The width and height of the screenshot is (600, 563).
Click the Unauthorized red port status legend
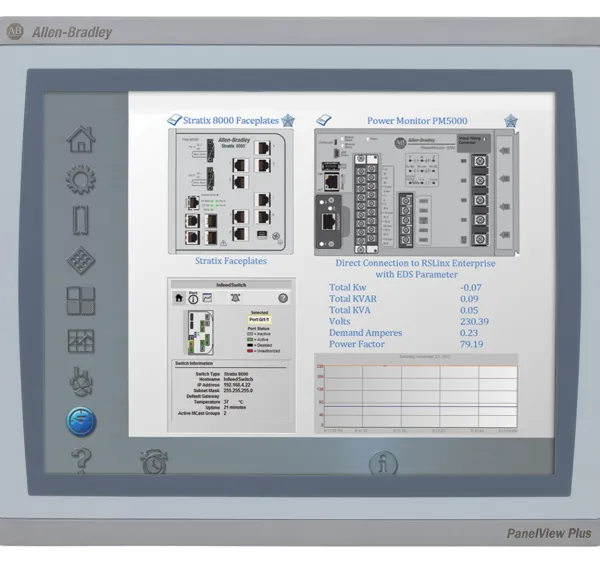[264, 351]
